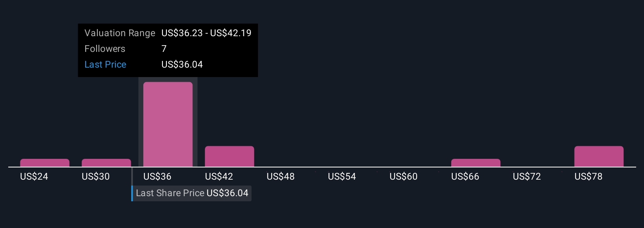
Task: Click the US$36 axis label
Action: tap(157, 177)
